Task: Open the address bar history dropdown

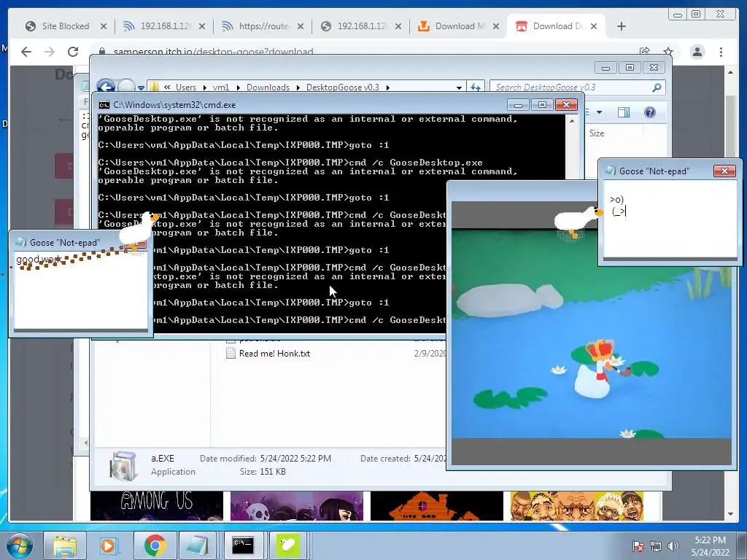Action: tap(459, 87)
